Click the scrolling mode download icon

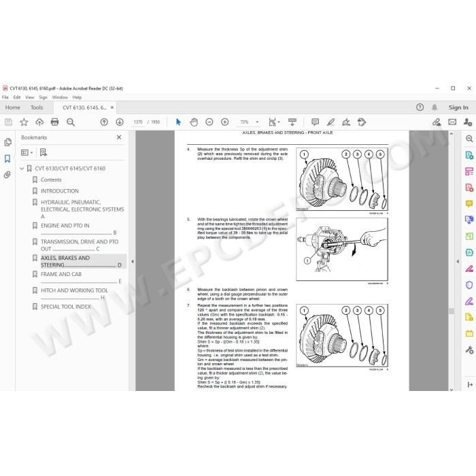pos(292,122)
